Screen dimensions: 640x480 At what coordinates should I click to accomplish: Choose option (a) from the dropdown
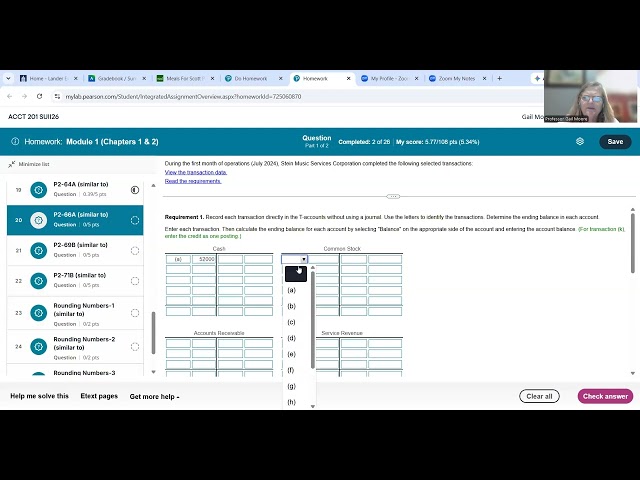coord(291,290)
